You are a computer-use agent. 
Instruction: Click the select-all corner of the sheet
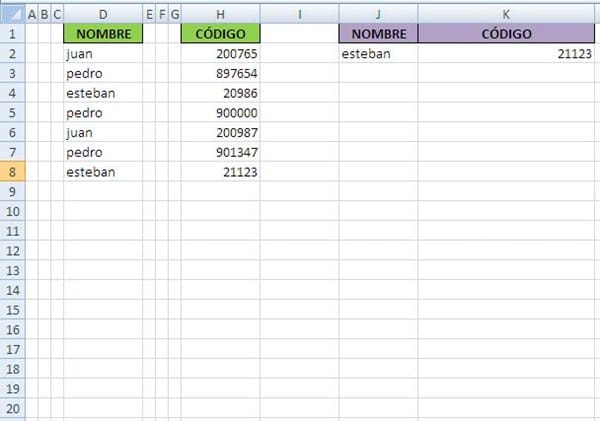pyautogui.click(x=12, y=14)
